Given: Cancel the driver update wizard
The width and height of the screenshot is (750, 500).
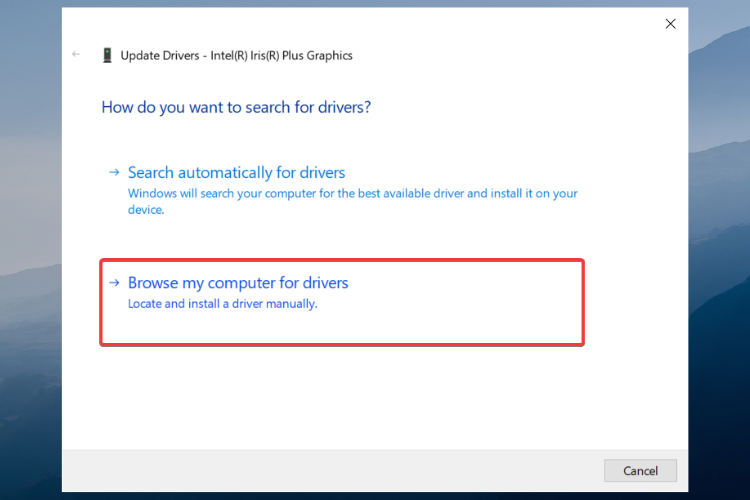Looking at the screenshot, I should [x=640, y=471].
